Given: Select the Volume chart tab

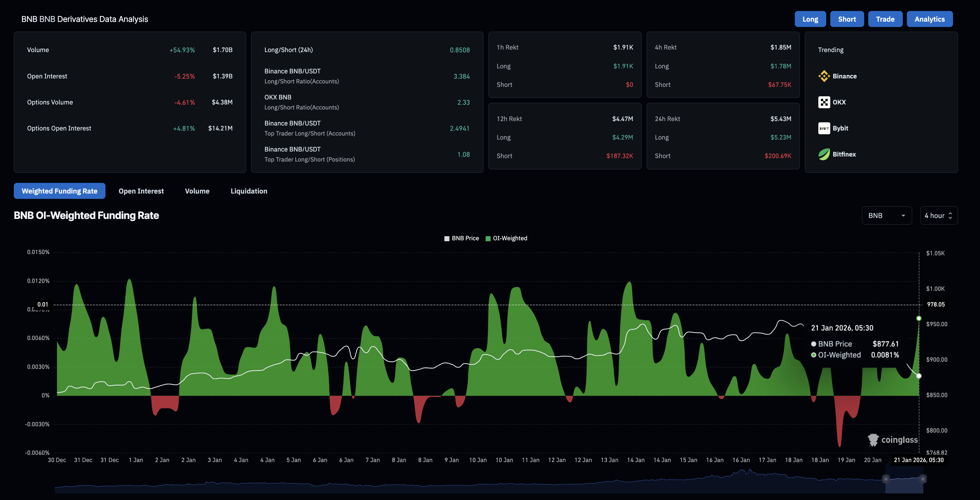Looking at the screenshot, I should pyautogui.click(x=197, y=191).
